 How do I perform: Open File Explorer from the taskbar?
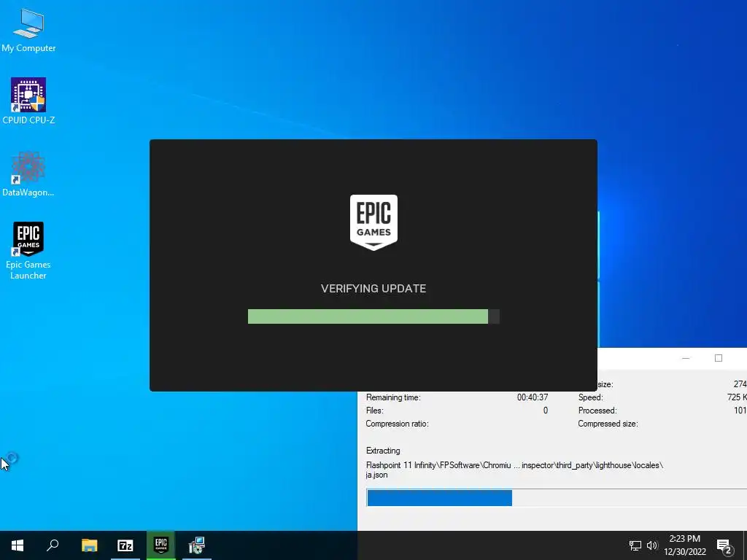[x=89, y=545]
